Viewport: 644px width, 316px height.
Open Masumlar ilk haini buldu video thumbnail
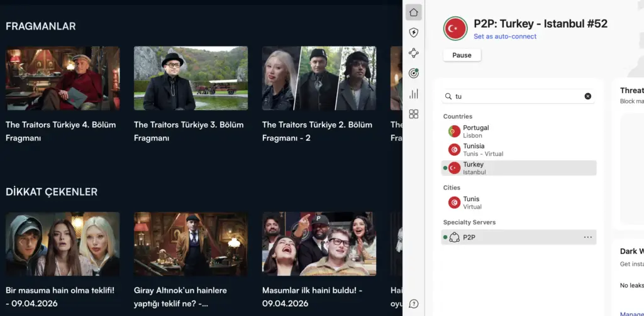click(x=319, y=244)
